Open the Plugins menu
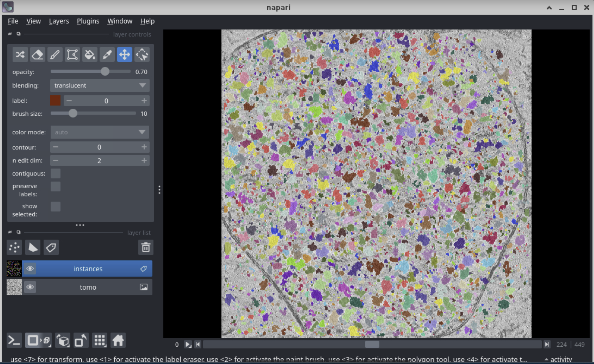The width and height of the screenshot is (594, 364). pos(88,21)
